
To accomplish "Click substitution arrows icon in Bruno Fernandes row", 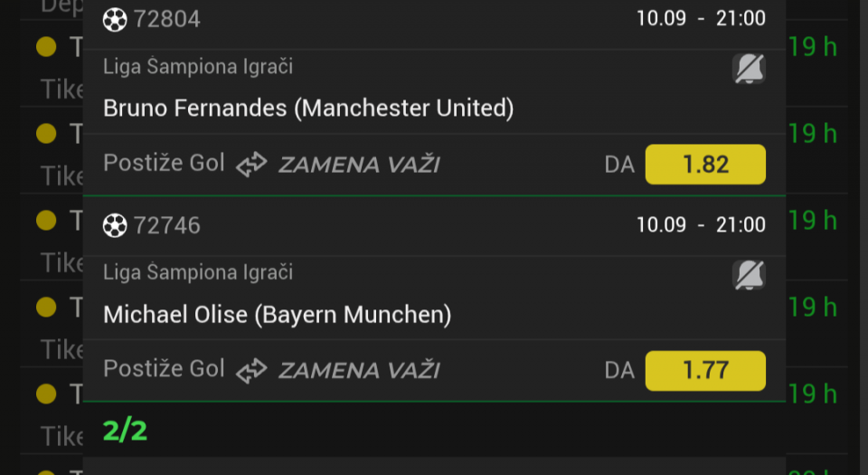I will [251, 165].
